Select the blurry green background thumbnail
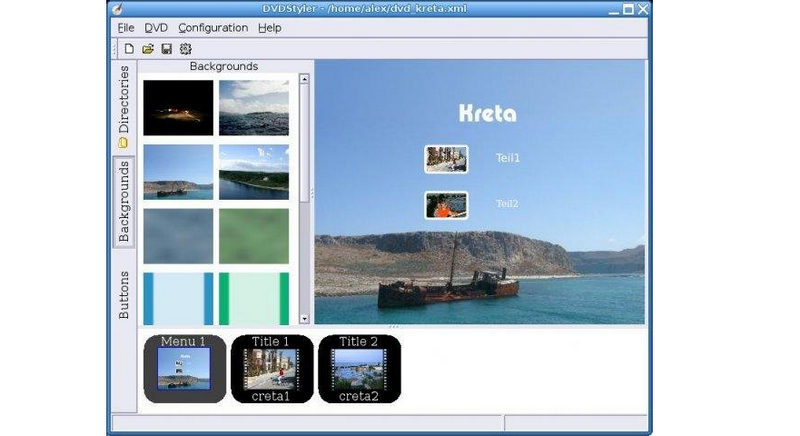 pos(254,236)
